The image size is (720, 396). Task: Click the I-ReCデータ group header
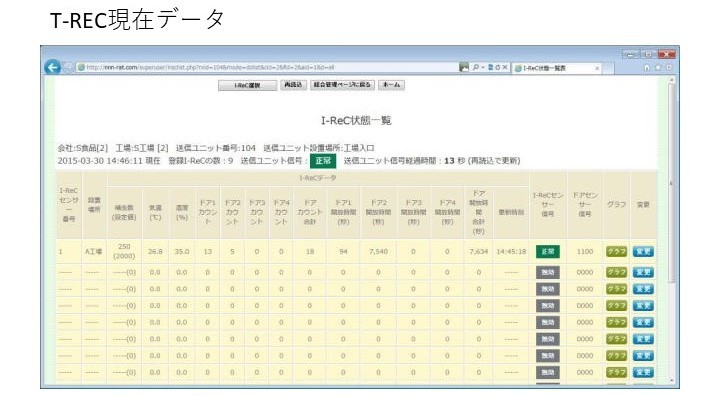click(x=317, y=178)
